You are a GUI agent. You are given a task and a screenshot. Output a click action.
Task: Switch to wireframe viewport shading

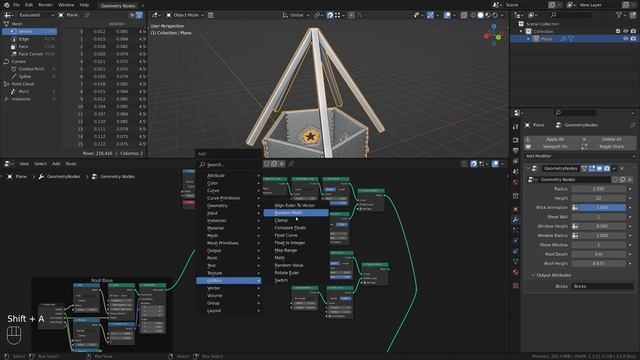[x=473, y=15]
